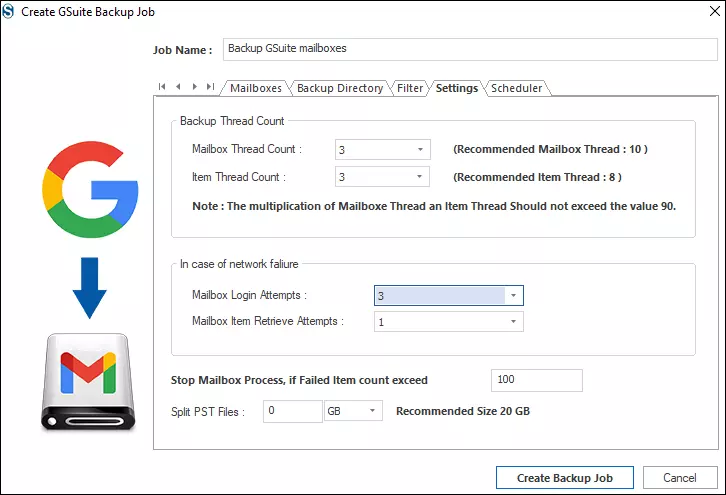The image size is (726, 495).
Task: Click the thread multiplication Note text
Action: [x=434, y=206]
